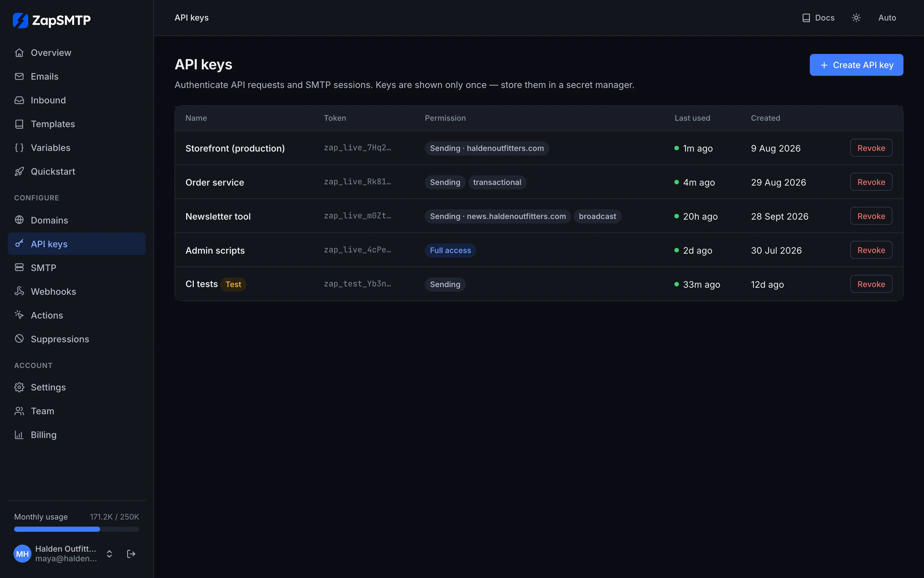Click the Billing chart icon
The image size is (924, 578).
19,435
